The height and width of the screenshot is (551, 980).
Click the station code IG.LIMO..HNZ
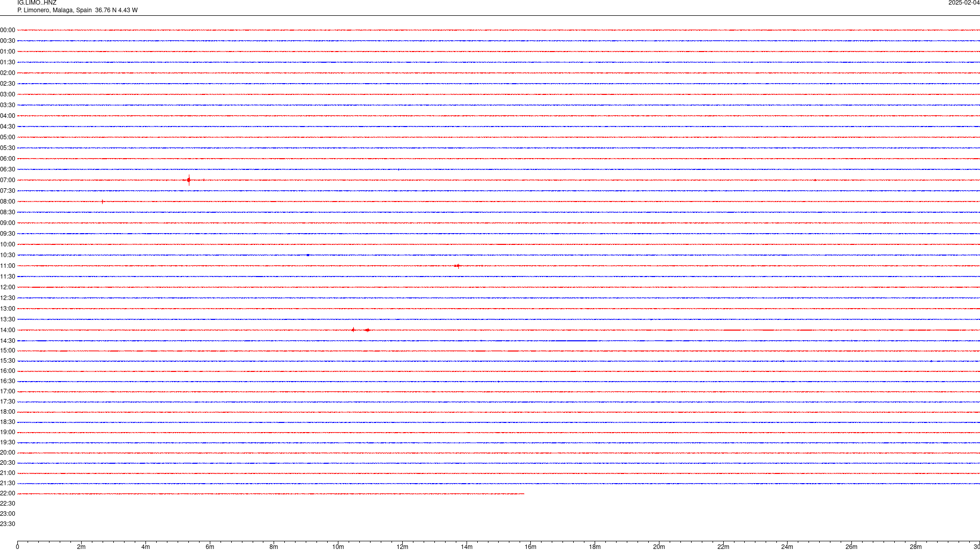(x=37, y=3)
